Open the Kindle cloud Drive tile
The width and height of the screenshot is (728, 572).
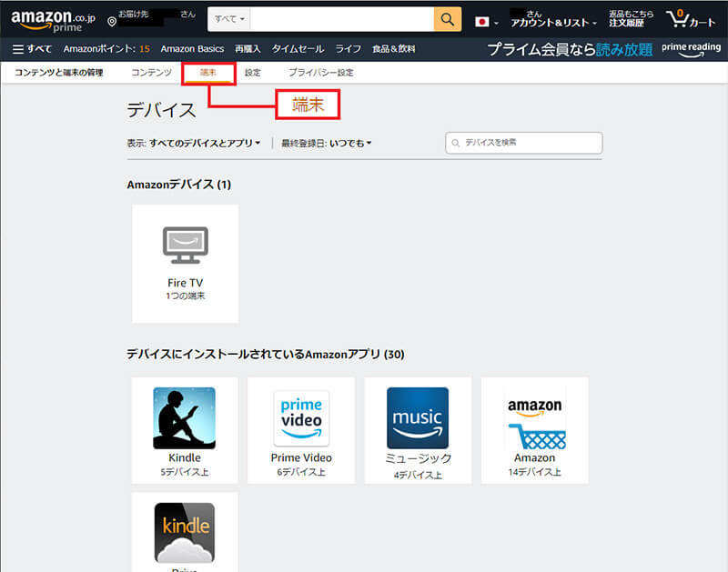pos(185,533)
